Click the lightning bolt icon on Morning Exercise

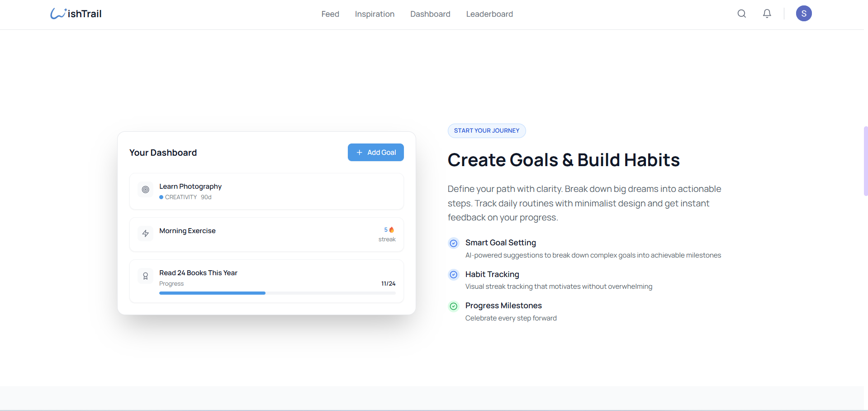click(x=145, y=234)
